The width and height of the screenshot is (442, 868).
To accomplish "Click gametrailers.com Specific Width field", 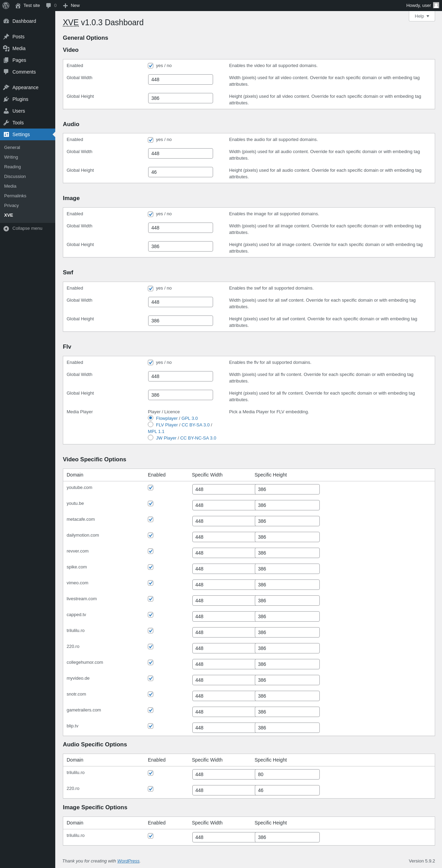I will point(224,712).
